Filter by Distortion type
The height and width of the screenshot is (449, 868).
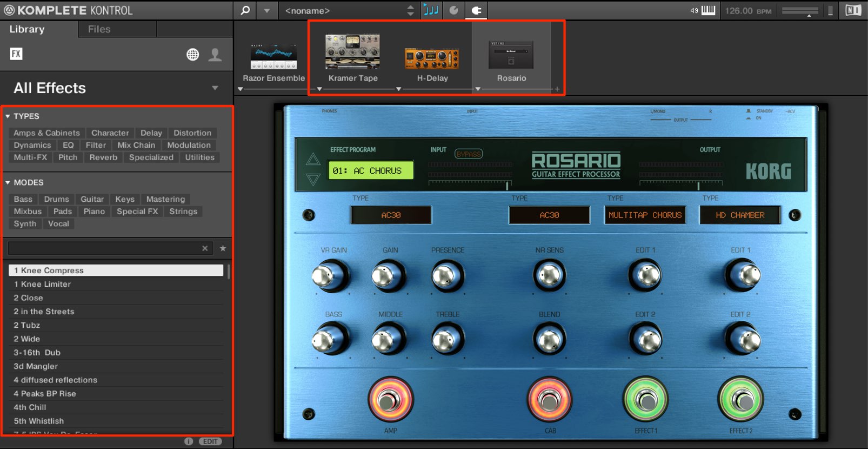click(192, 133)
